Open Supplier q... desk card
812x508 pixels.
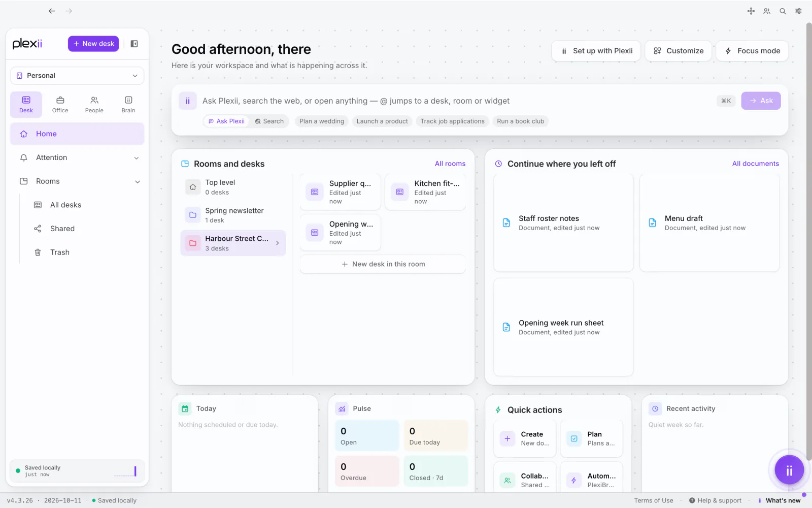[x=340, y=192]
